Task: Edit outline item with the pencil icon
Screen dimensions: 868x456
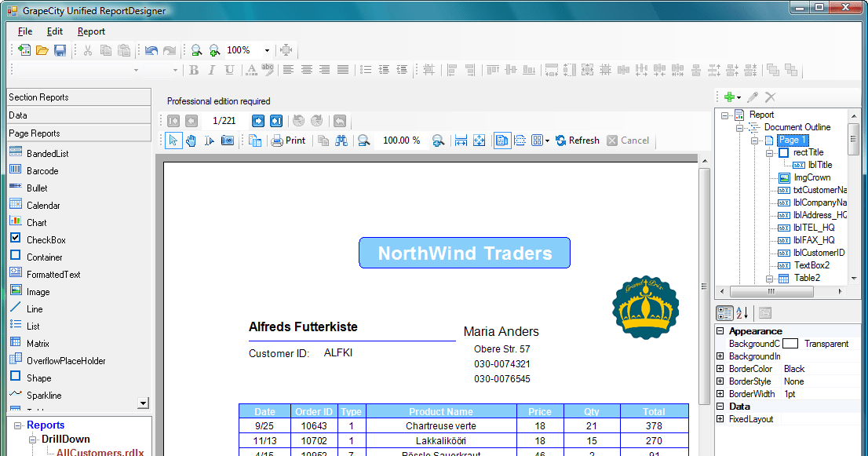Action: click(x=750, y=97)
